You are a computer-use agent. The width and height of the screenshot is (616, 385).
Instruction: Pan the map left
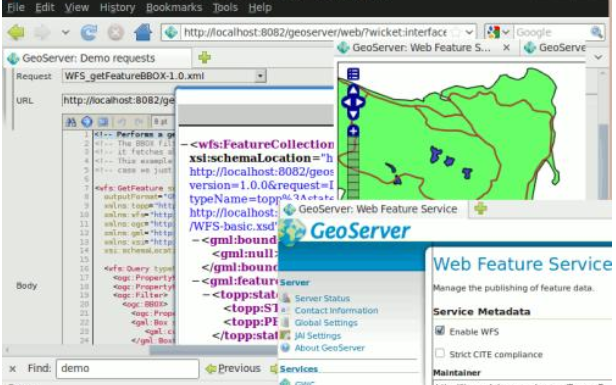346,102
